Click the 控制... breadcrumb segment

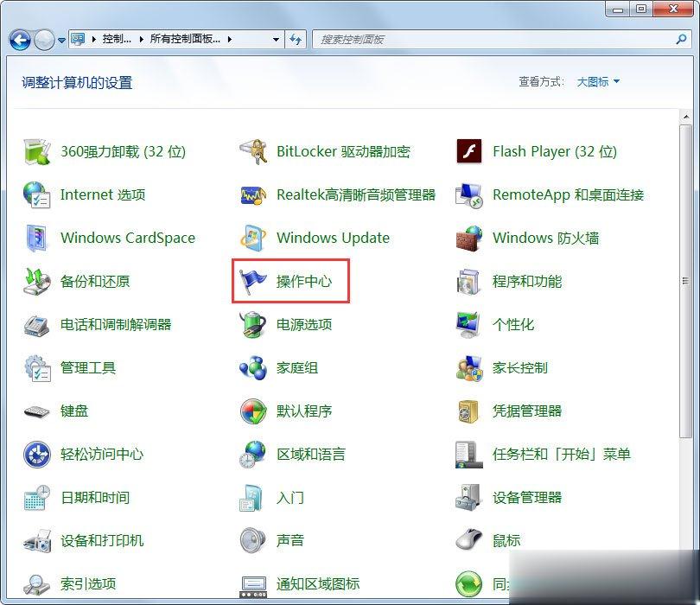coord(117,39)
